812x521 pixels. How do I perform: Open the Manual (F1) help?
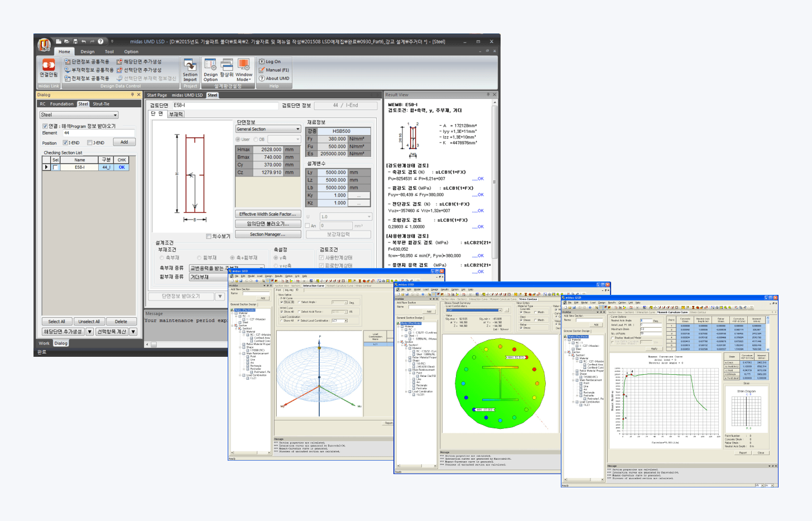273,70
